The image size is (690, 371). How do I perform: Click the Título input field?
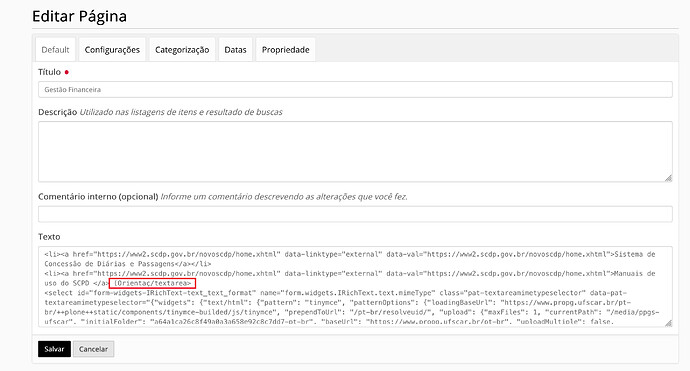[x=355, y=89]
